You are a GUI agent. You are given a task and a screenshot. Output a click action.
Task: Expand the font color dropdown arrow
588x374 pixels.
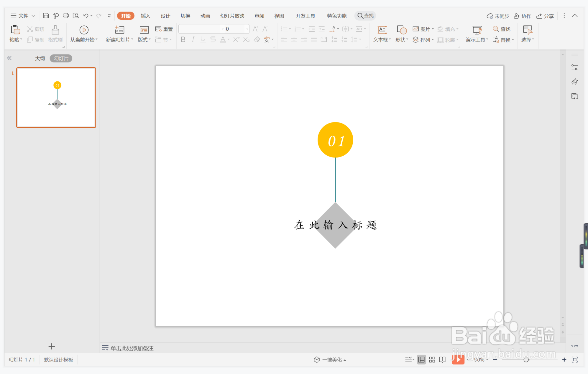(229, 39)
